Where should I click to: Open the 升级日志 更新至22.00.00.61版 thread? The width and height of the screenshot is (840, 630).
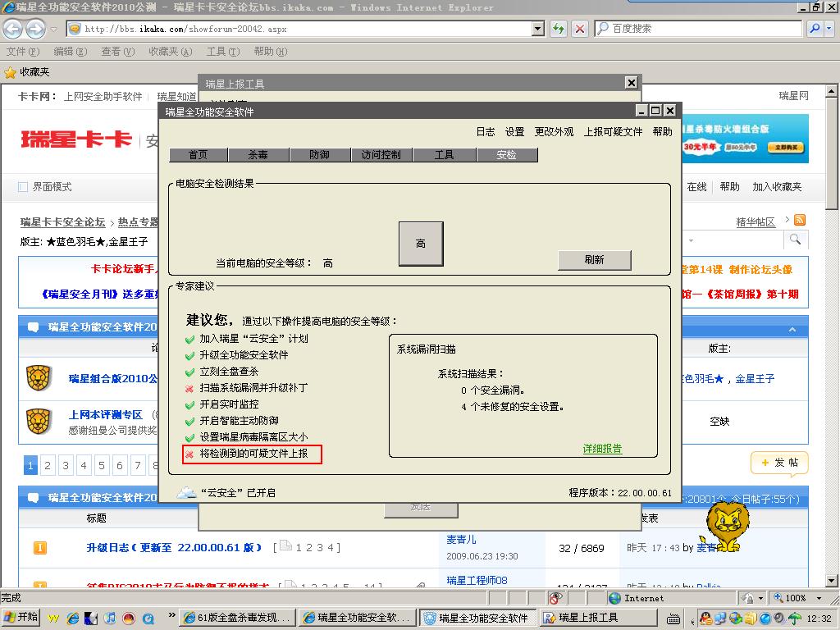pyautogui.click(x=174, y=547)
